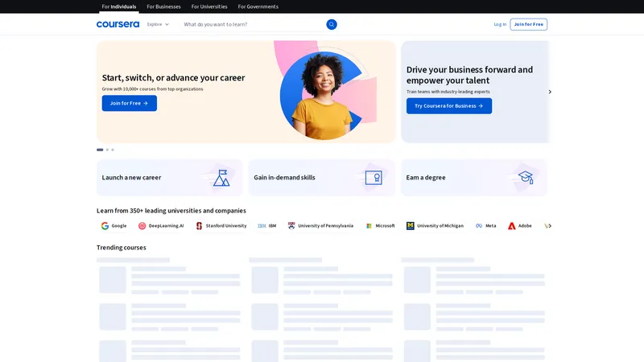Open the University of Michigan logo

click(435, 226)
